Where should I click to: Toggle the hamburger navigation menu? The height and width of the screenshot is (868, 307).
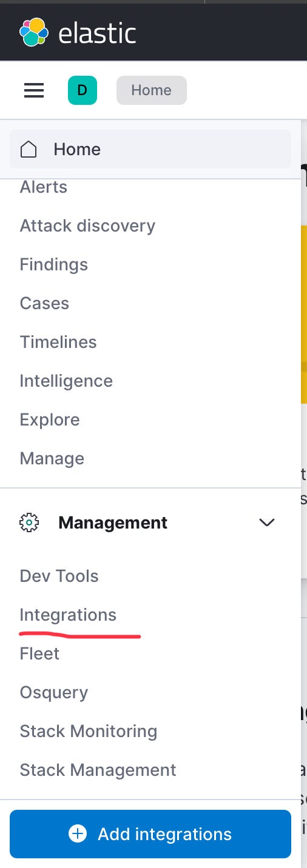coord(34,90)
